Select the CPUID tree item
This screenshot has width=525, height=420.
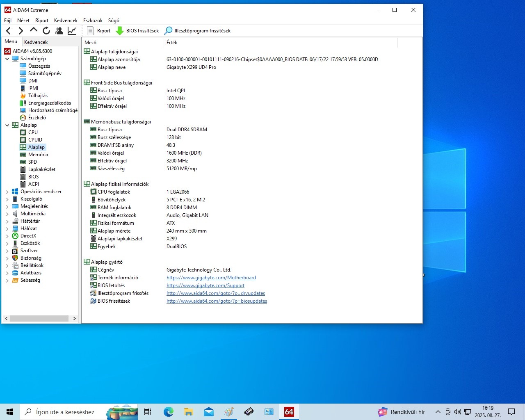pos(35,140)
